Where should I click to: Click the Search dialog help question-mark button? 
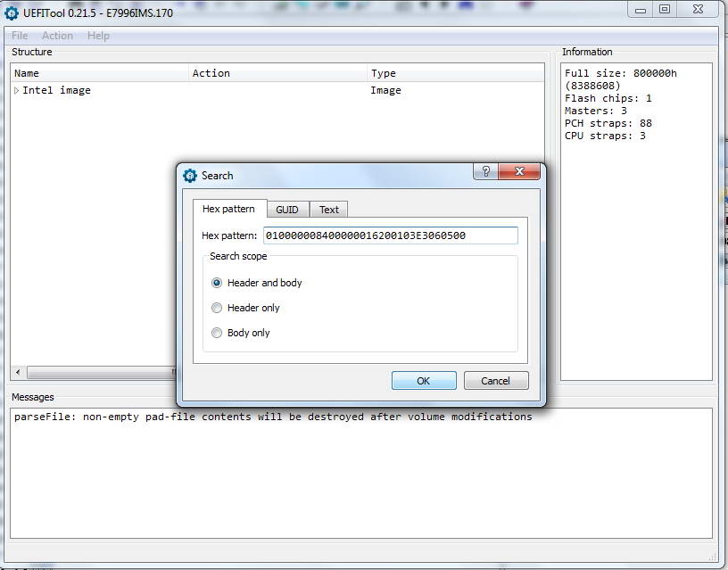pos(485,171)
